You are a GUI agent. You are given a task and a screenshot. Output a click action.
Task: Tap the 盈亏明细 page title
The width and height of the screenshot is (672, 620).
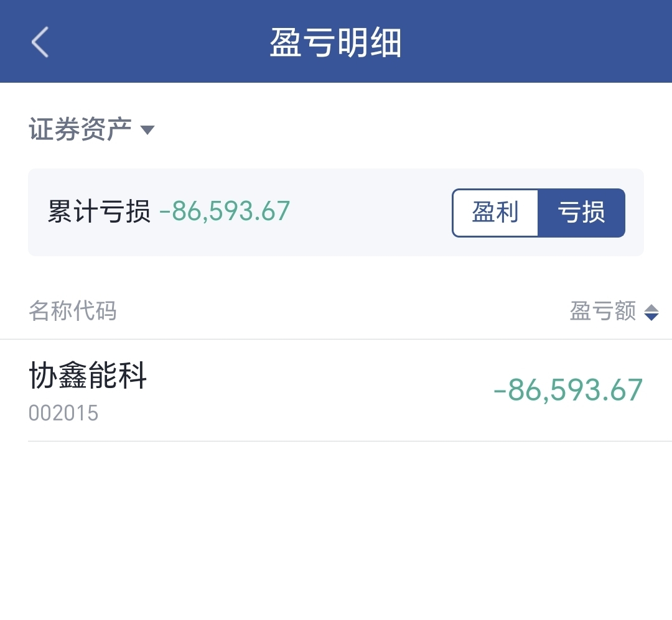click(x=335, y=42)
